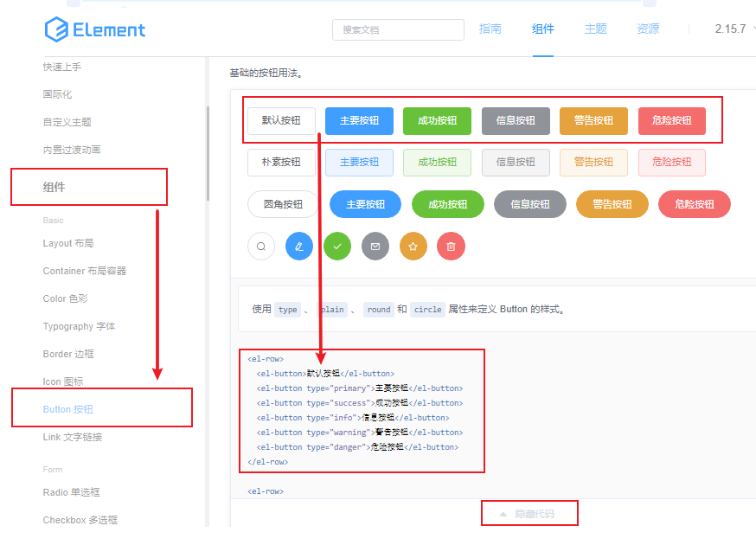Open Radio 单选框 in the sidebar
The height and width of the screenshot is (545, 756).
[x=71, y=492]
